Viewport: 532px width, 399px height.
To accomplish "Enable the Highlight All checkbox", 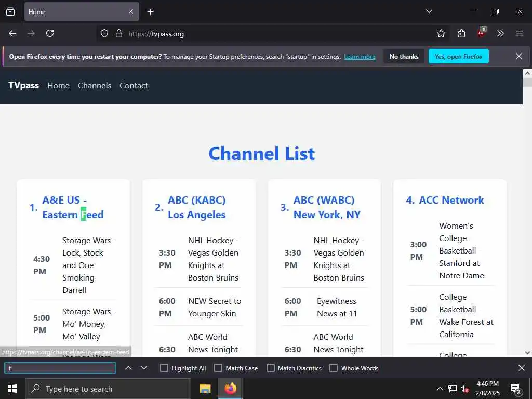I will (164, 368).
